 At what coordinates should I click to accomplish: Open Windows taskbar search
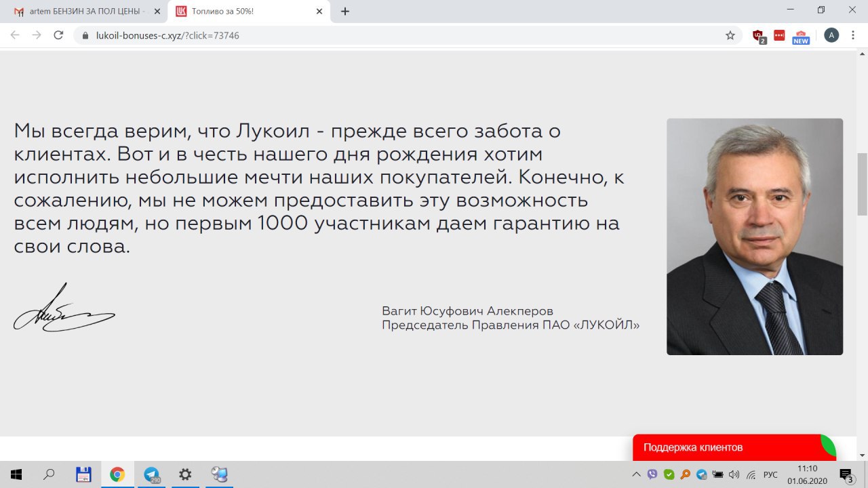click(x=49, y=474)
